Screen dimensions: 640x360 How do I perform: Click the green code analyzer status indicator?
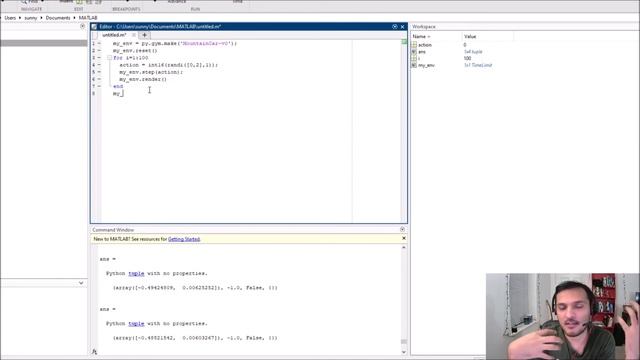coord(404,42)
